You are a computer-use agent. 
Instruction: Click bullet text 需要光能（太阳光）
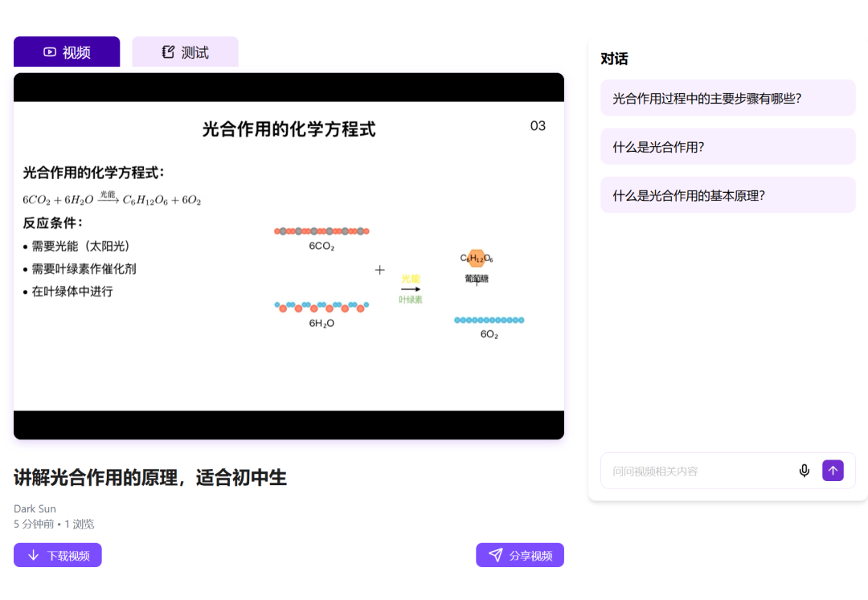pyautogui.click(x=81, y=247)
